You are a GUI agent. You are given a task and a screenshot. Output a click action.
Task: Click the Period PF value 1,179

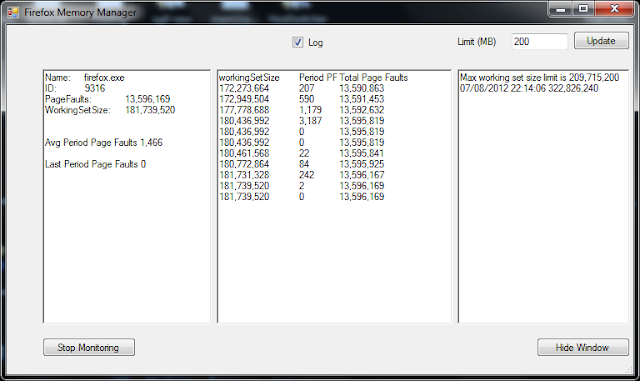[x=310, y=110]
